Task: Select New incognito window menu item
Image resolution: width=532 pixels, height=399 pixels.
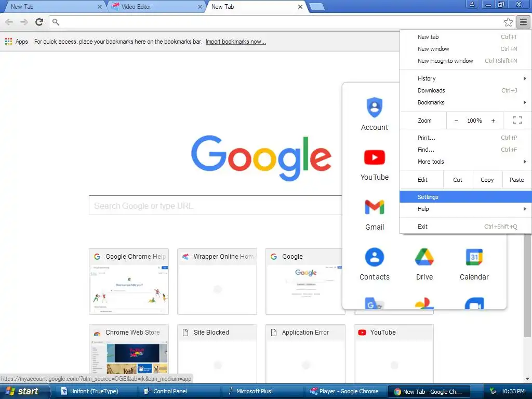Action: point(465,61)
